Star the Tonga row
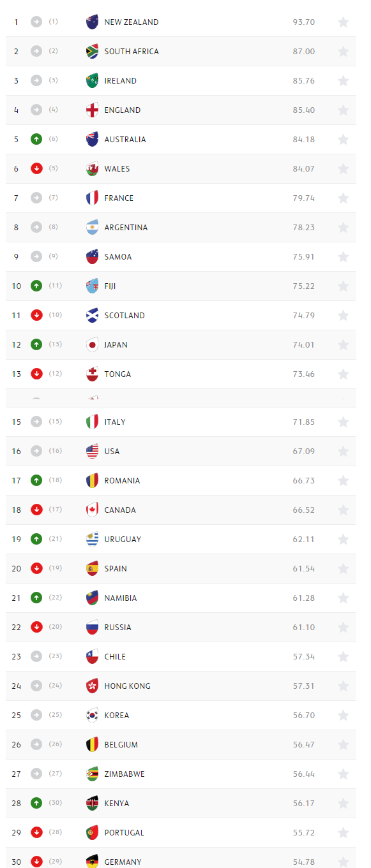Viewport: 371px width, 868px height. pos(343,374)
